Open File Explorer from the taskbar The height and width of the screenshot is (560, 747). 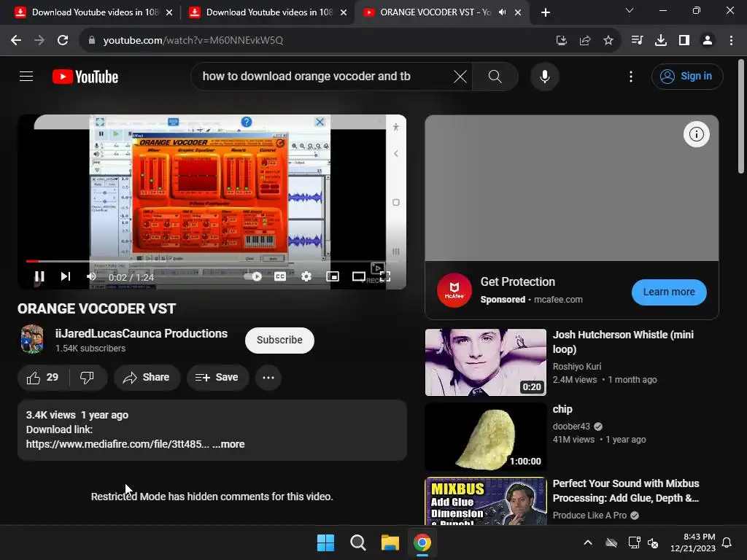coord(390,542)
